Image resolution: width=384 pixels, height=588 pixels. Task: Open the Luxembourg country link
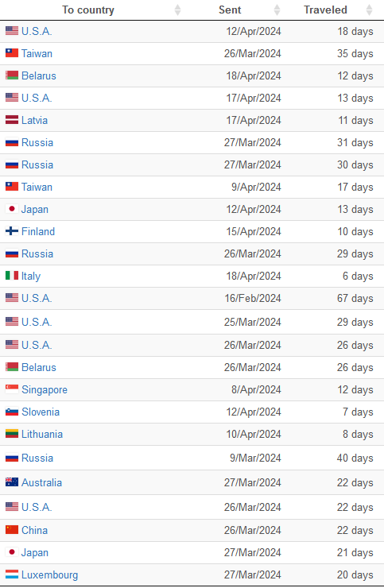(49, 574)
